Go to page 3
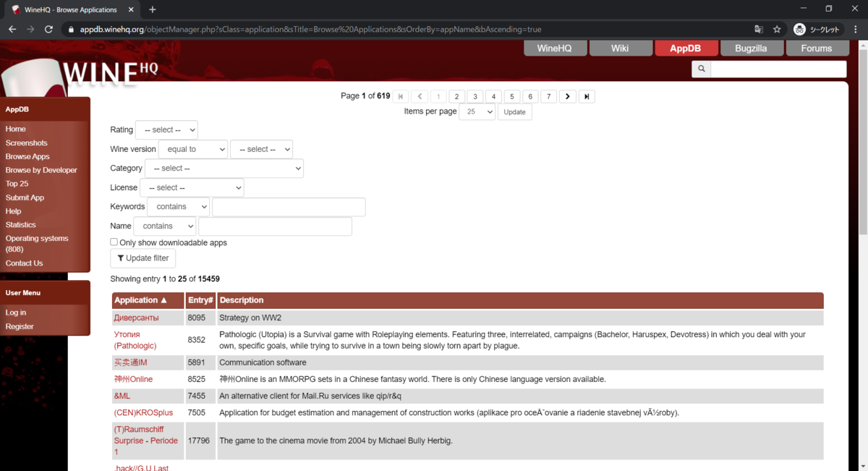The height and width of the screenshot is (471, 868). tap(475, 96)
